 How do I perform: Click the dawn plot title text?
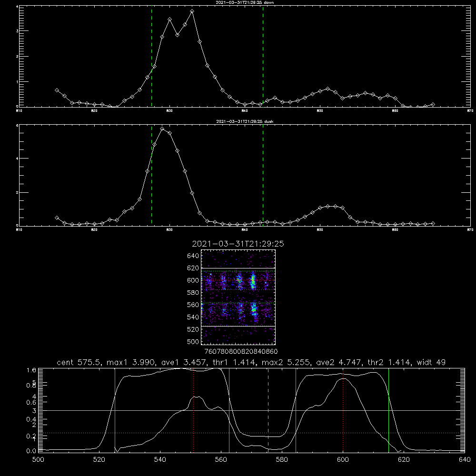pos(245,2)
